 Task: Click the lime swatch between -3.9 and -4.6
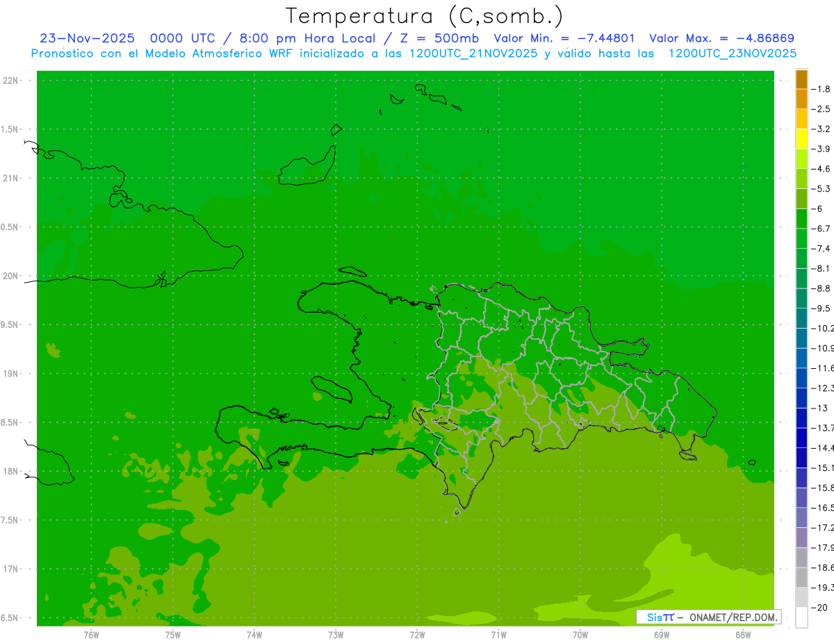click(801, 158)
